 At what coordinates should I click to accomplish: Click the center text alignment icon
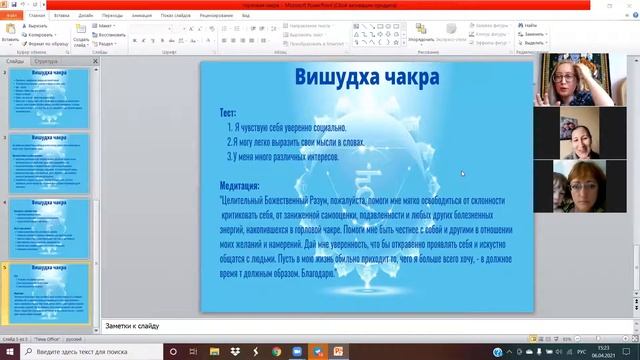(233, 40)
